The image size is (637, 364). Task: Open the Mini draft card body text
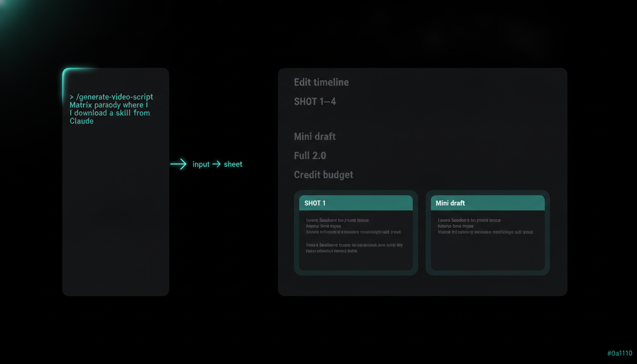click(x=485, y=226)
